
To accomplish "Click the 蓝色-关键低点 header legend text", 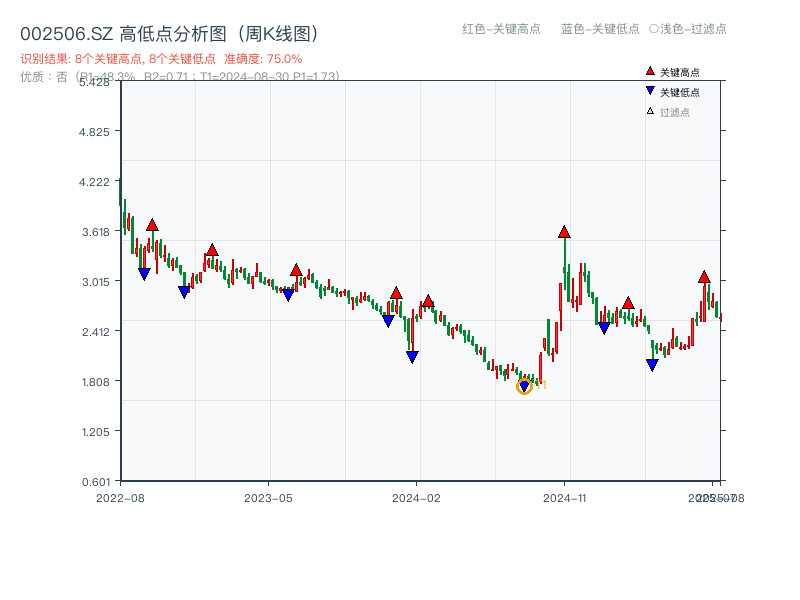I will click(x=600, y=29).
